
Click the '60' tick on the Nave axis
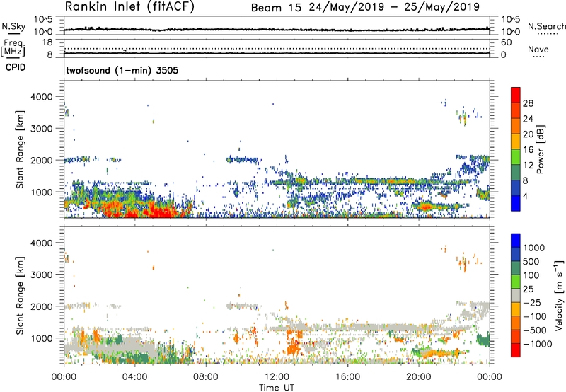506,42
